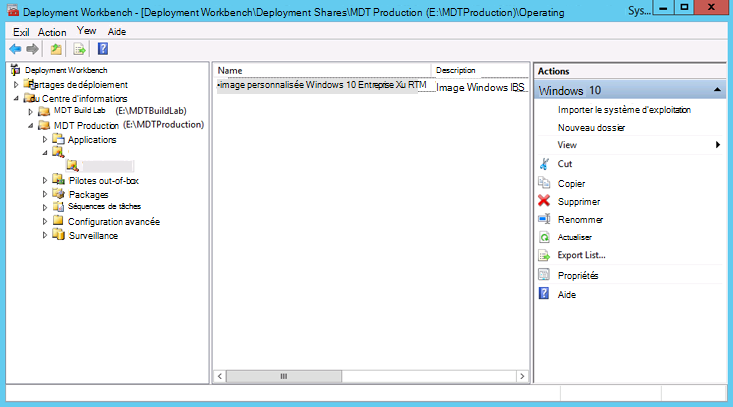Open the first menu bar item
The image size is (733, 407).
pyautogui.click(x=21, y=32)
